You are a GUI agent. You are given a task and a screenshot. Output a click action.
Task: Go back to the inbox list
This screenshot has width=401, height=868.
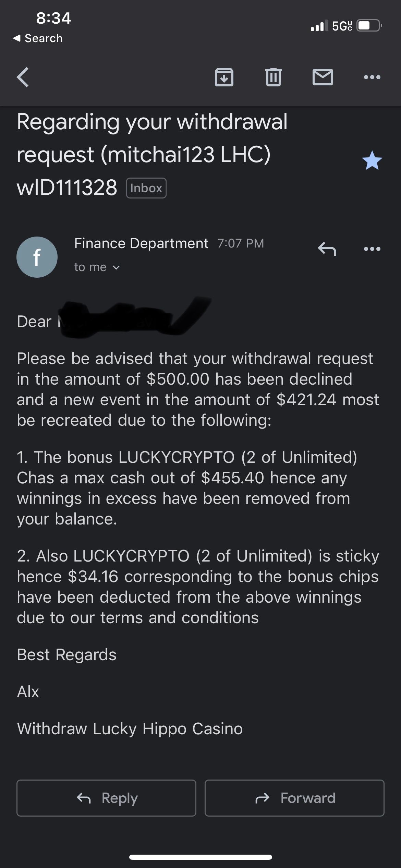point(23,77)
